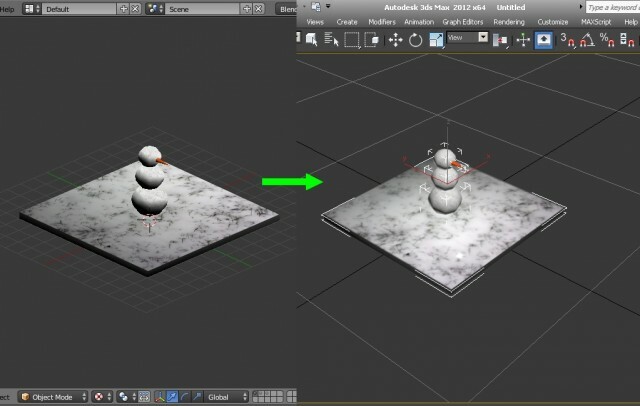The image size is (640, 406).
Task: Click the keyword search field
Action: [612, 6]
